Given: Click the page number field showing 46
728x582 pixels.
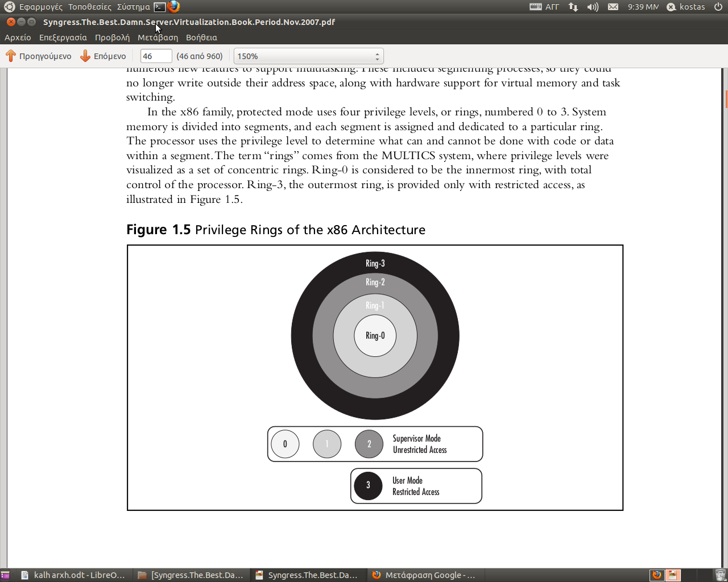Looking at the screenshot, I should point(156,56).
